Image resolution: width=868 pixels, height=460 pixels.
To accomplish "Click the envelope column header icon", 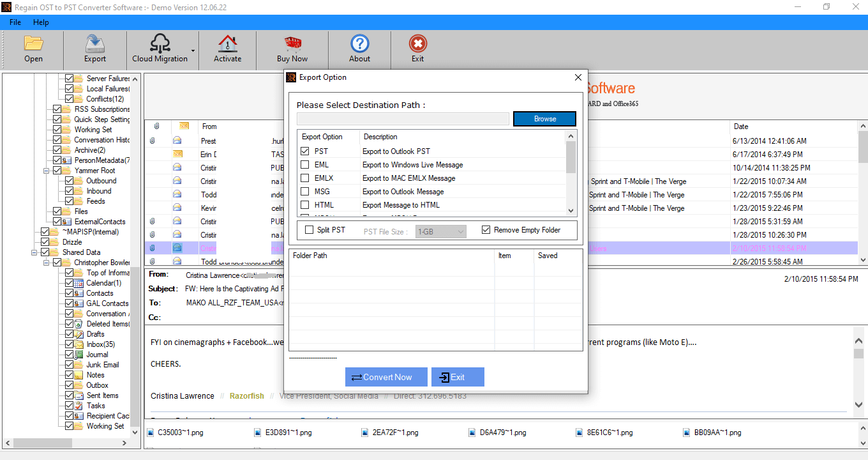I will pos(184,126).
